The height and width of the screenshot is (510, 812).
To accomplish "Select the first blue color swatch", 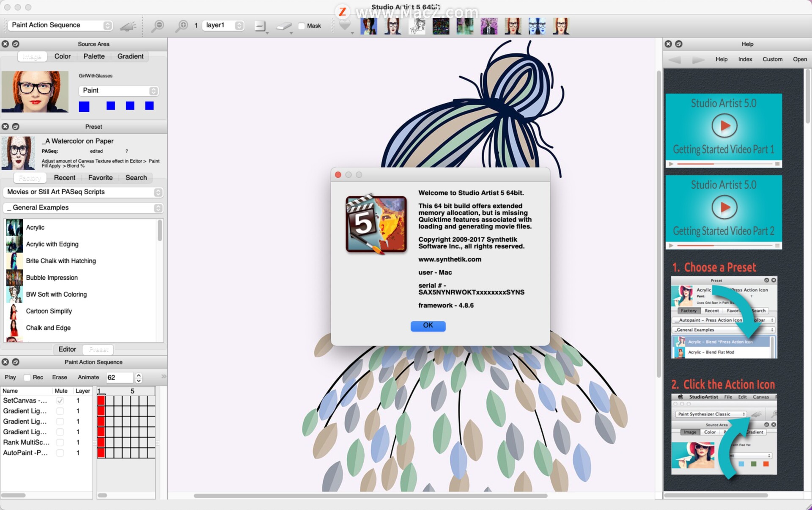I will [84, 106].
